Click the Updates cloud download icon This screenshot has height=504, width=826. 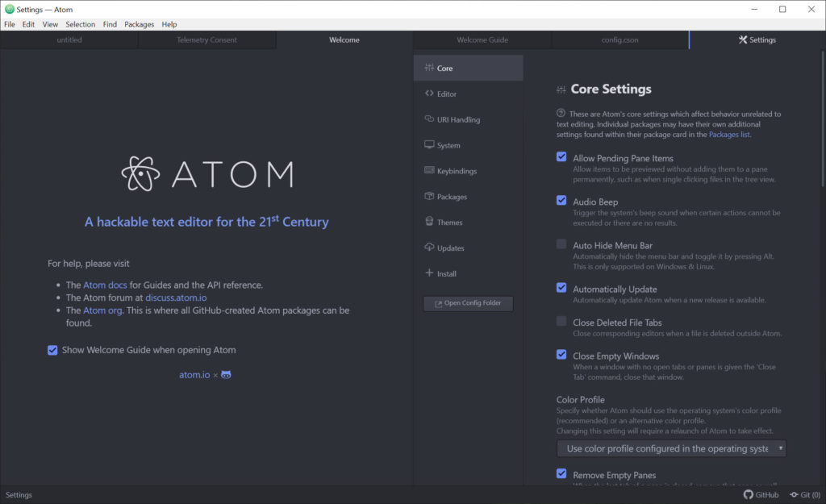tap(429, 247)
